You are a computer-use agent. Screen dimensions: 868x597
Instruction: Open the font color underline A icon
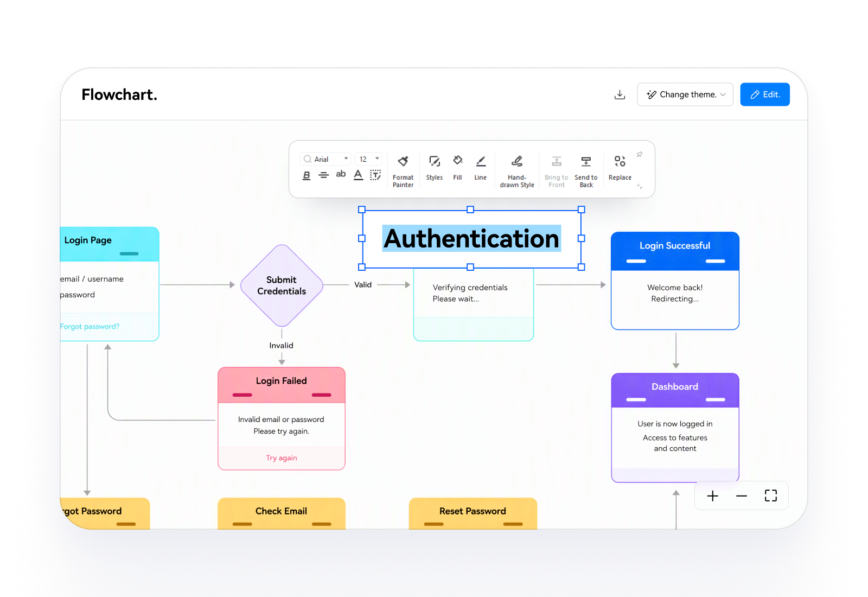tap(358, 175)
